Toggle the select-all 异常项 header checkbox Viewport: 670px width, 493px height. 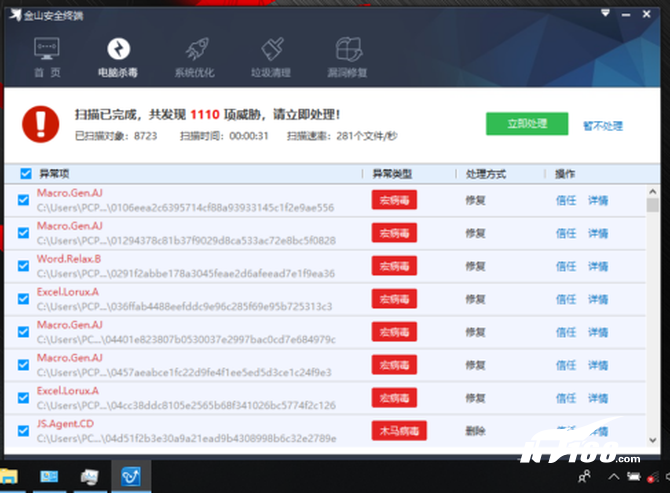point(25,174)
